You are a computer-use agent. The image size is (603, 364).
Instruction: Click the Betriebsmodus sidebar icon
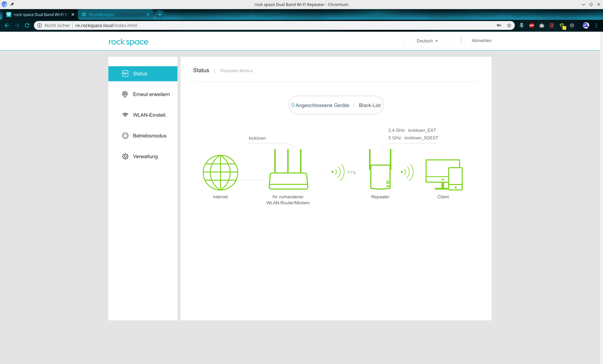(125, 136)
